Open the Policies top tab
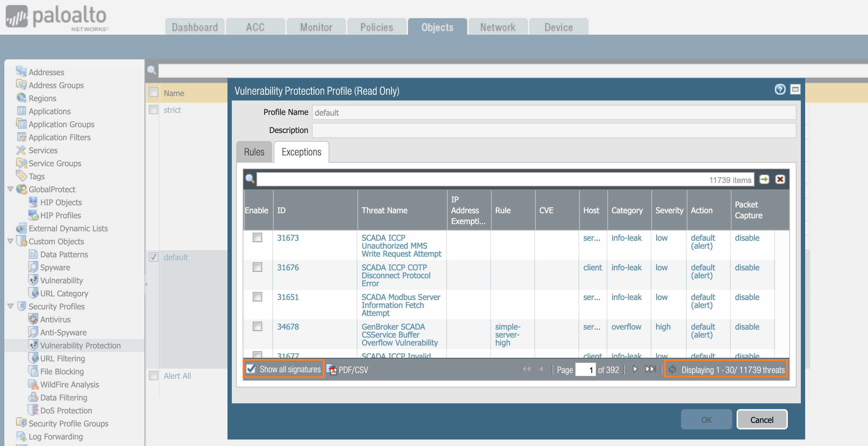The height and width of the screenshot is (446, 868). [x=376, y=27]
